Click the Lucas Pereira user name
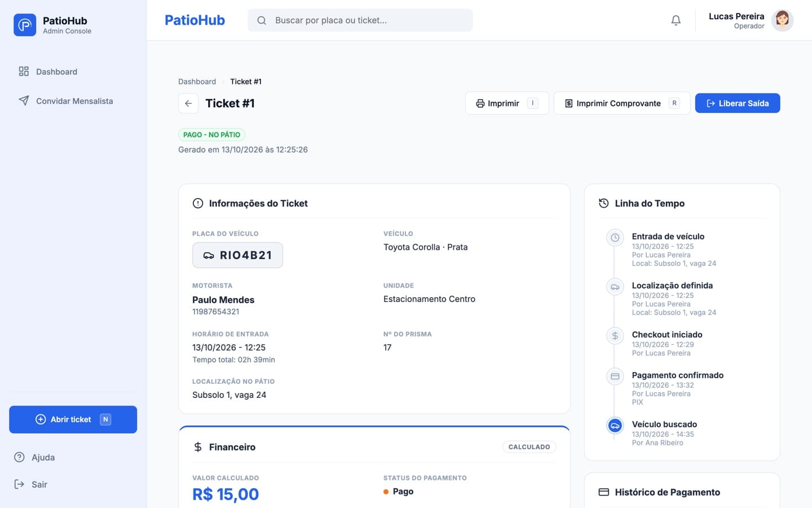The height and width of the screenshot is (508, 812). click(736, 16)
